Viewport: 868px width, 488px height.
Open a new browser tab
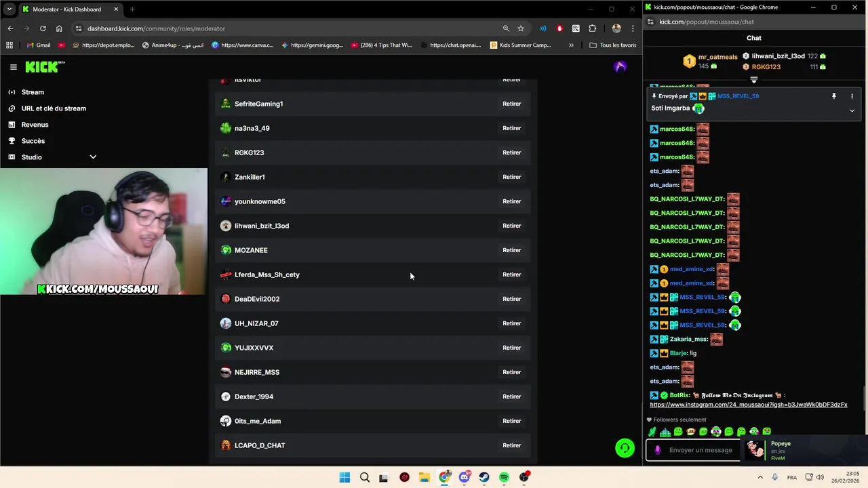point(132,9)
